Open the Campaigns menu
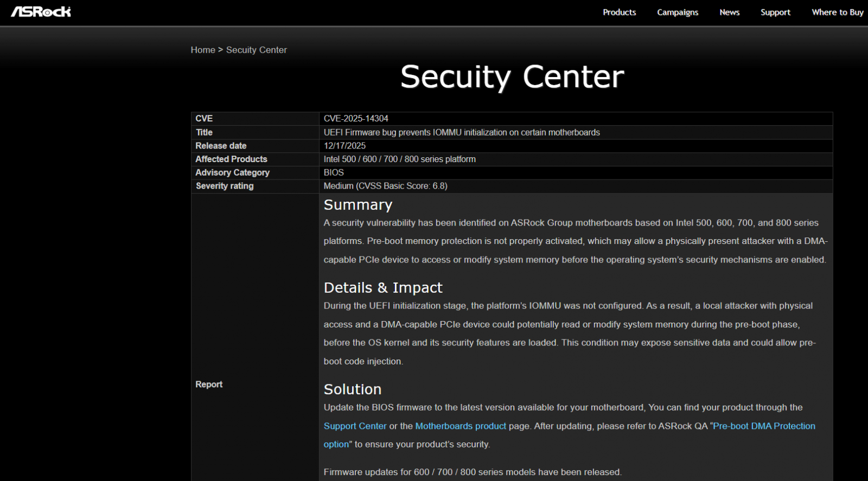Viewport: 868px width, 481px height. point(677,12)
